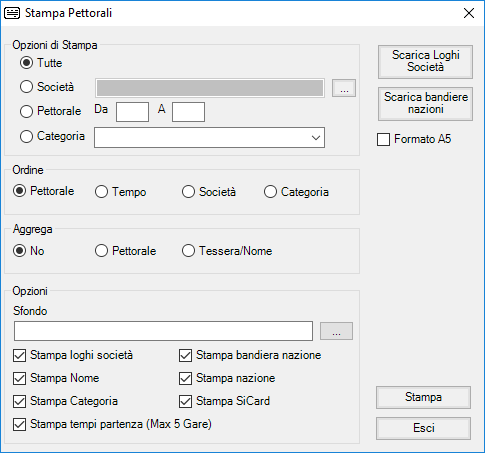
Task: Click the Sfondo path text field
Action: coord(163,331)
